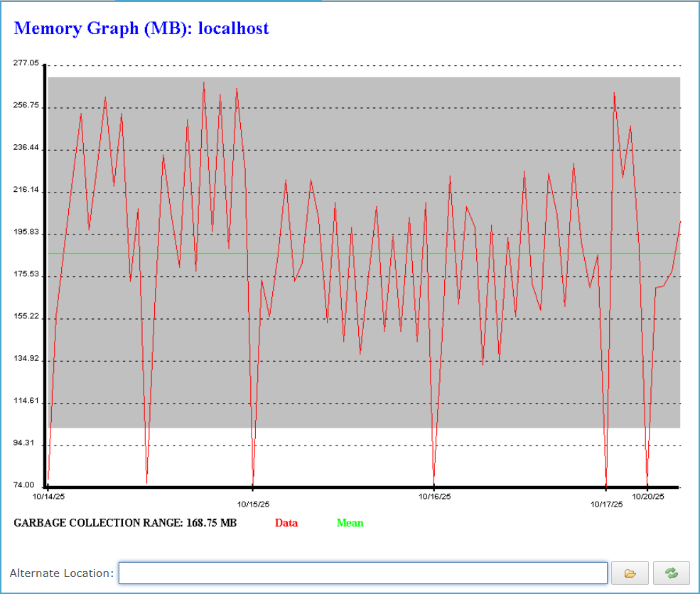Select the green Mean legend label
700x594 pixels.
click(x=350, y=523)
